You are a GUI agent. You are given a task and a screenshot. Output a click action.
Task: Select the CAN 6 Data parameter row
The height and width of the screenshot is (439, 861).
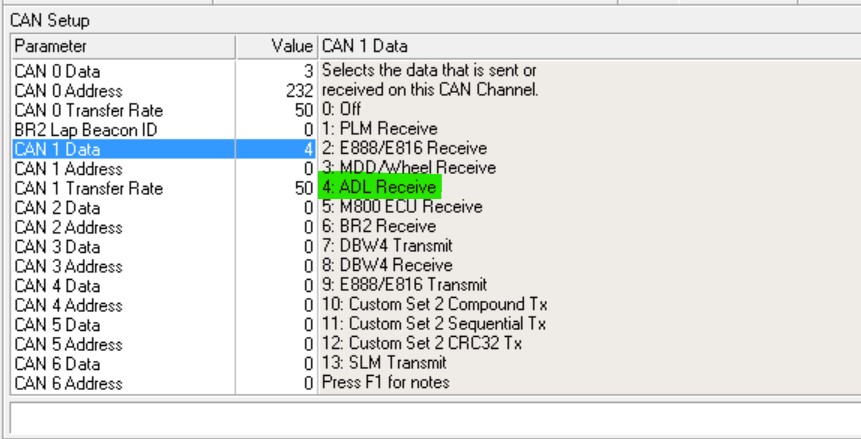pyautogui.click(x=164, y=364)
